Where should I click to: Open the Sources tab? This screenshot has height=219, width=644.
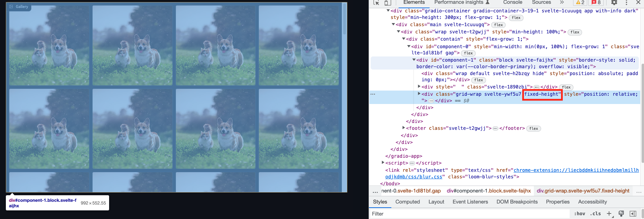pyautogui.click(x=541, y=2)
